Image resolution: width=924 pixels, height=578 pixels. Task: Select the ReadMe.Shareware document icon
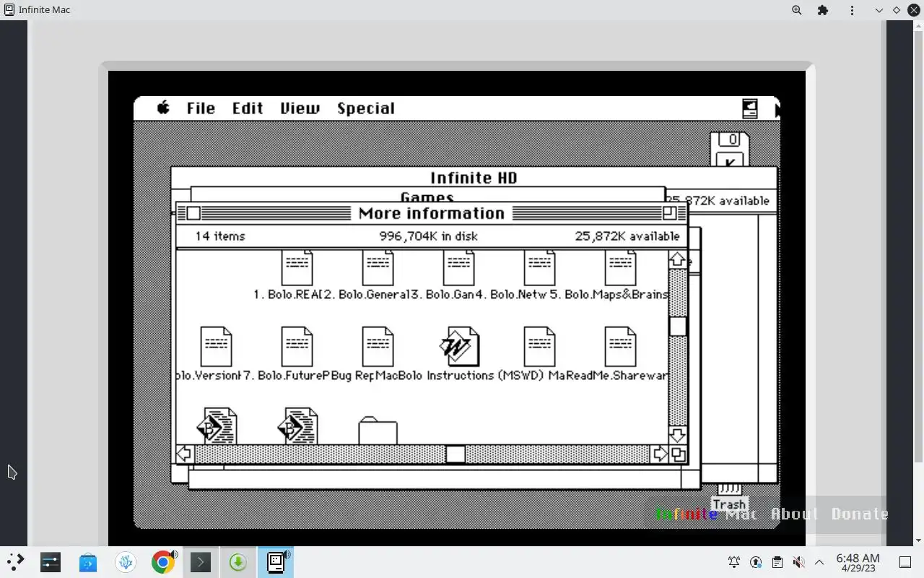point(620,346)
